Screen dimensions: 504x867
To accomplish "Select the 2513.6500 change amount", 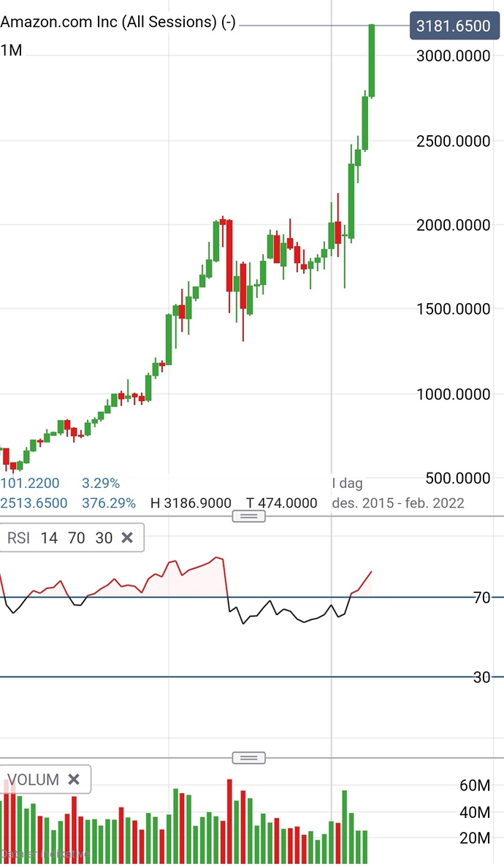I will [x=34, y=503].
